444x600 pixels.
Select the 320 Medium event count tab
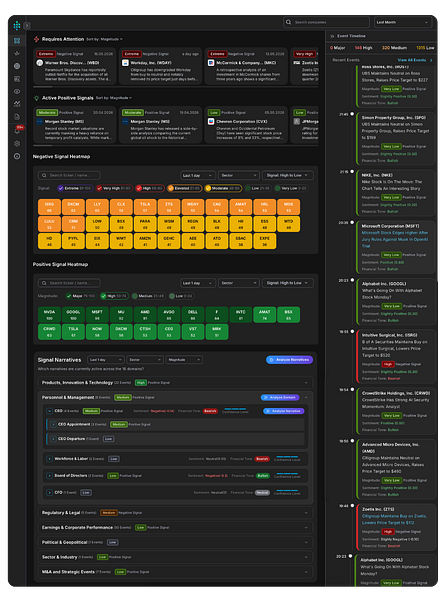click(394, 48)
